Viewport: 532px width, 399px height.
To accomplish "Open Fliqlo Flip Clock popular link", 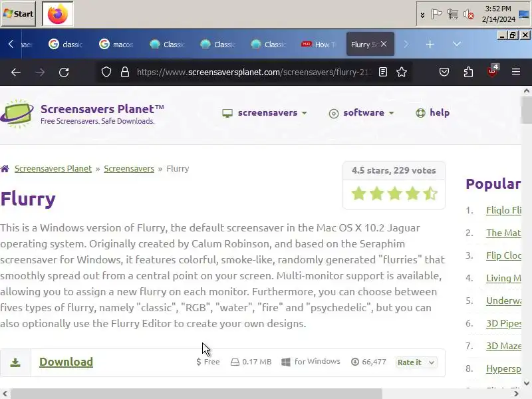I will pyautogui.click(x=503, y=210).
